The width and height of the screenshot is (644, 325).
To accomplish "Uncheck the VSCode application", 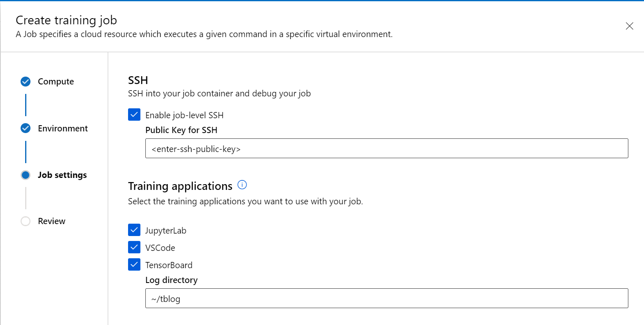I will (x=134, y=248).
